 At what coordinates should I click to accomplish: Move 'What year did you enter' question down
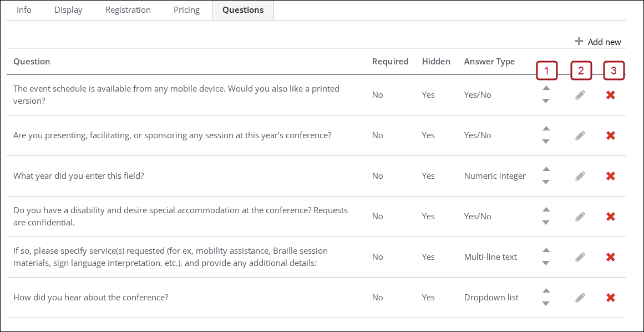point(546,182)
